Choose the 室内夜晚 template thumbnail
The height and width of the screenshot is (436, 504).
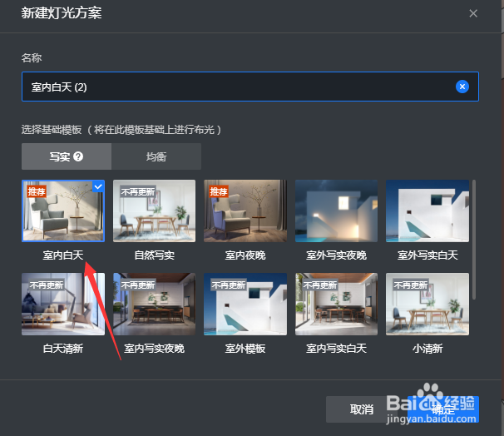click(245, 211)
